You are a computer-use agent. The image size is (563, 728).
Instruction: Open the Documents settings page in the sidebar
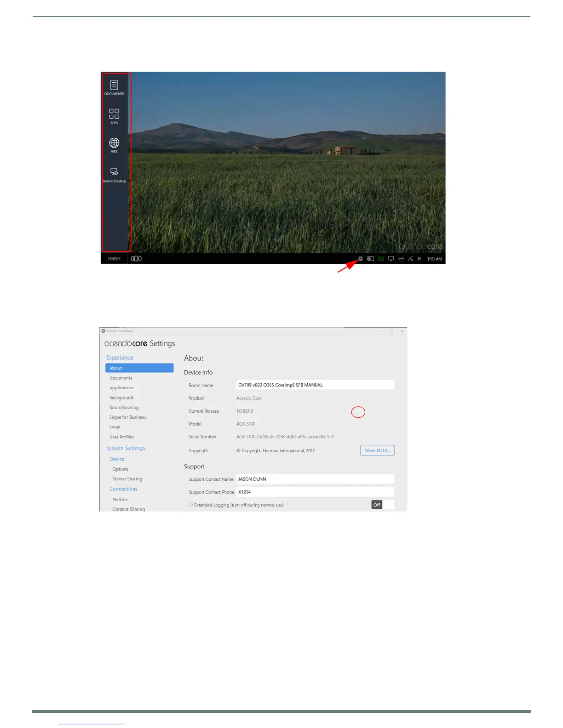coord(121,378)
